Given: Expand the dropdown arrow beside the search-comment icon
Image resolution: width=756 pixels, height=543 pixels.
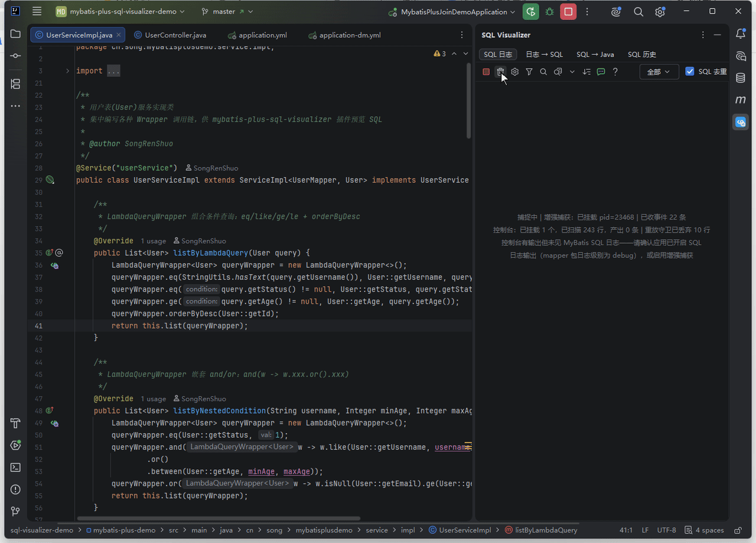Looking at the screenshot, I should pyautogui.click(x=572, y=72).
